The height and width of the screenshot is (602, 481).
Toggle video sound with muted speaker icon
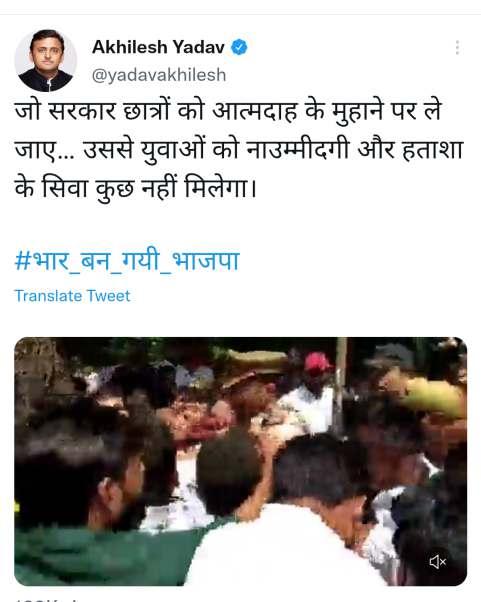[x=438, y=562]
